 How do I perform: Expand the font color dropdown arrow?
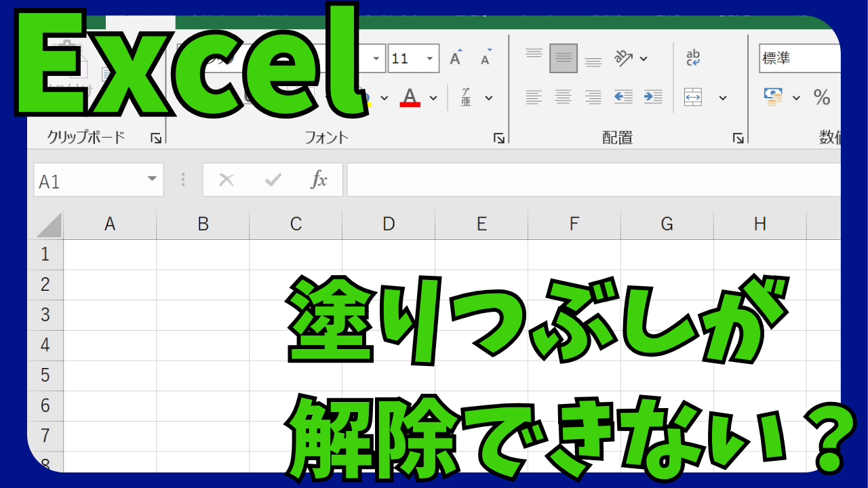pyautogui.click(x=433, y=98)
